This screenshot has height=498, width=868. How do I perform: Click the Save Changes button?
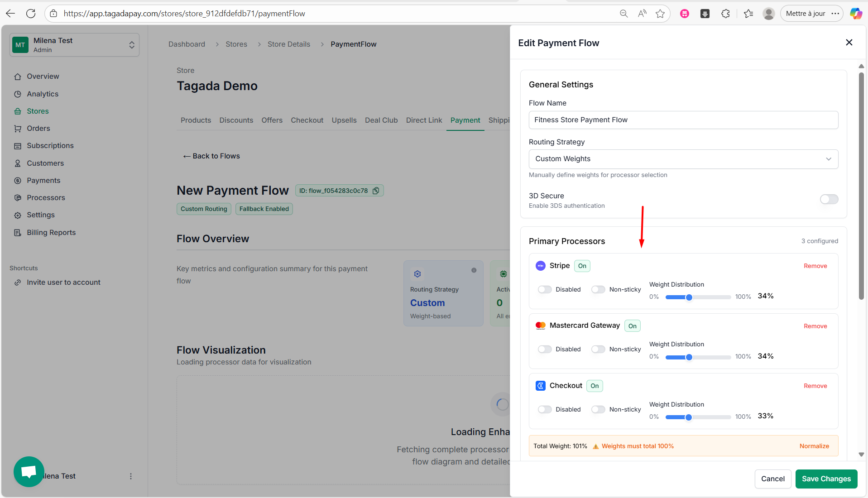click(x=826, y=479)
